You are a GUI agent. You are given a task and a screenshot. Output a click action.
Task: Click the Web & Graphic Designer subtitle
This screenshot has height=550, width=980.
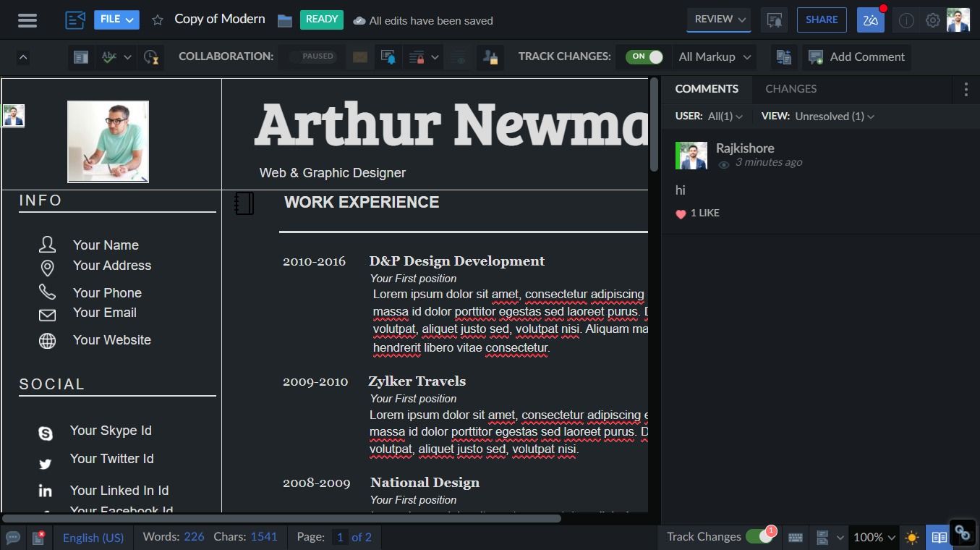[x=333, y=173]
